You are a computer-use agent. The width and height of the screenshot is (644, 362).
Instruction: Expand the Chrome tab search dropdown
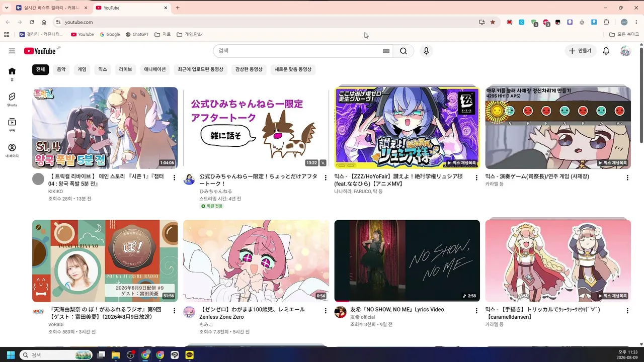tap(7, 8)
